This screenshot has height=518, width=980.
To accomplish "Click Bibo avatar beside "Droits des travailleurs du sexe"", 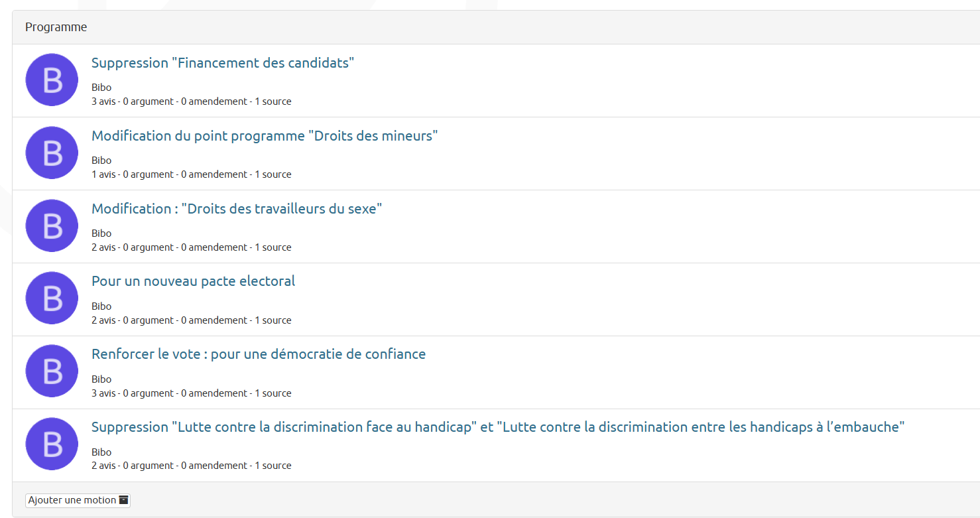I will 52,226.
